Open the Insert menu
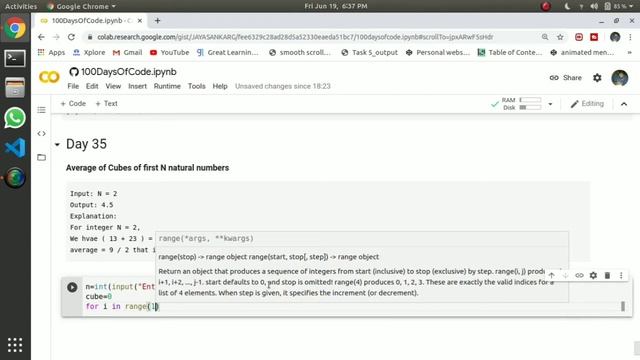 click(137, 86)
